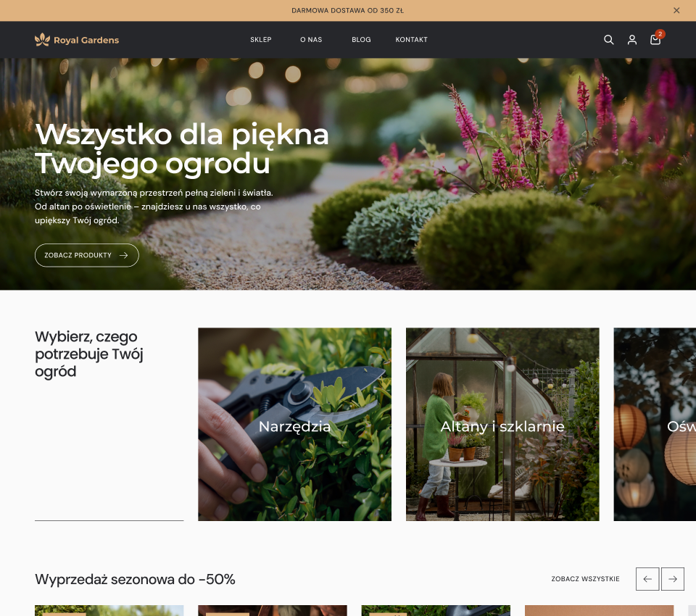Click the Wyprzedaż sezonowa do -50% heading

[x=135, y=579]
